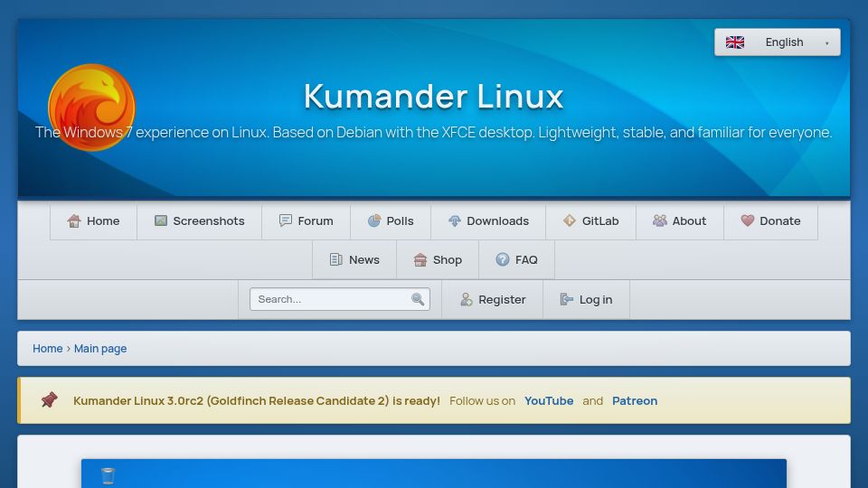868x488 pixels.
Task: Go to the Screenshots page
Action: pyautogui.click(x=199, y=221)
